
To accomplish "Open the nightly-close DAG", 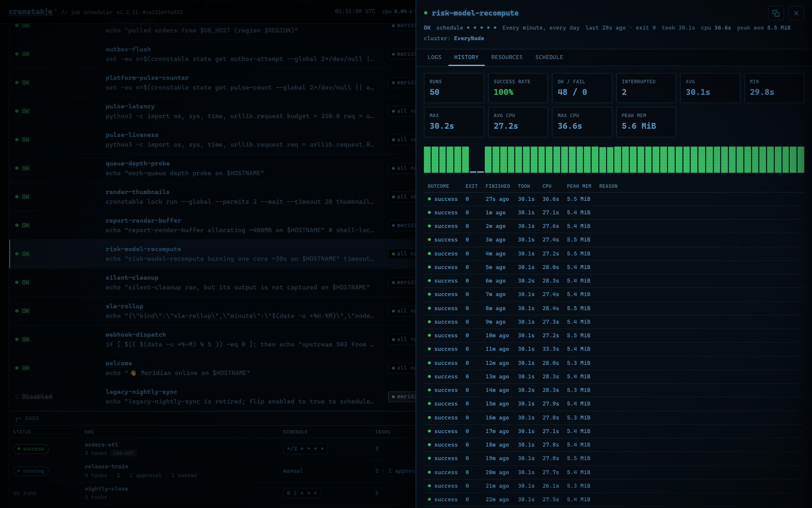I will [212, 493].
